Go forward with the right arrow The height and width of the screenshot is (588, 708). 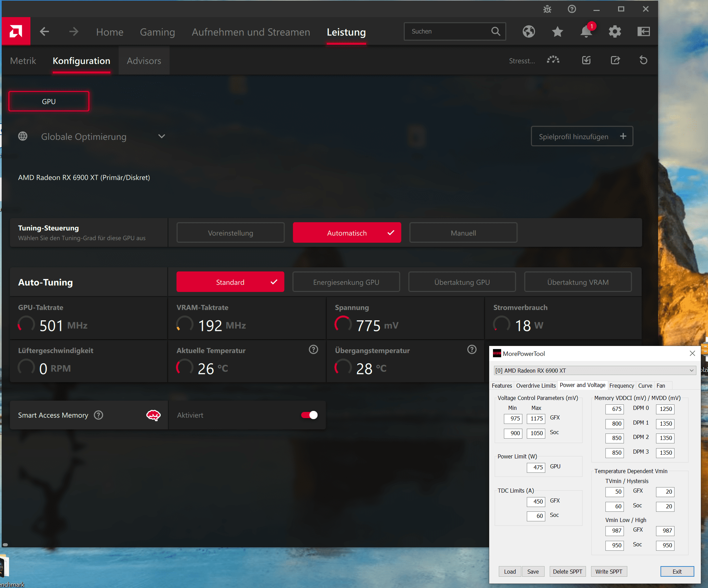point(74,32)
